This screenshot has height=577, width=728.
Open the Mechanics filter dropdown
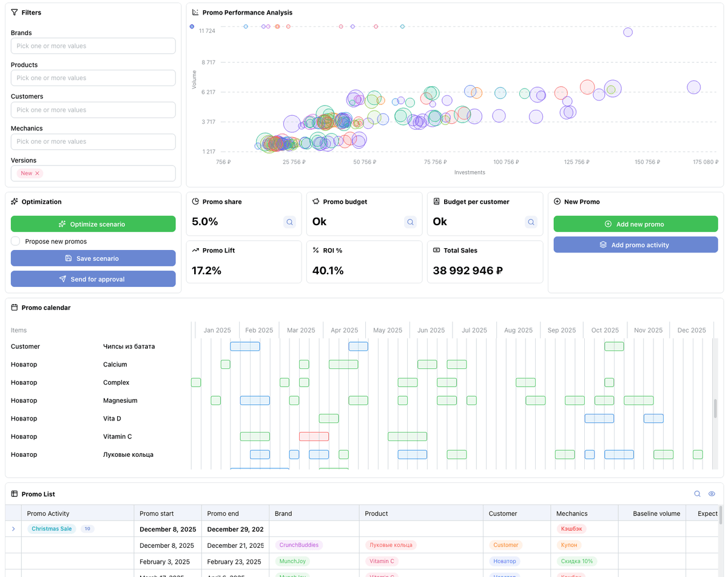pyautogui.click(x=93, y=141)
